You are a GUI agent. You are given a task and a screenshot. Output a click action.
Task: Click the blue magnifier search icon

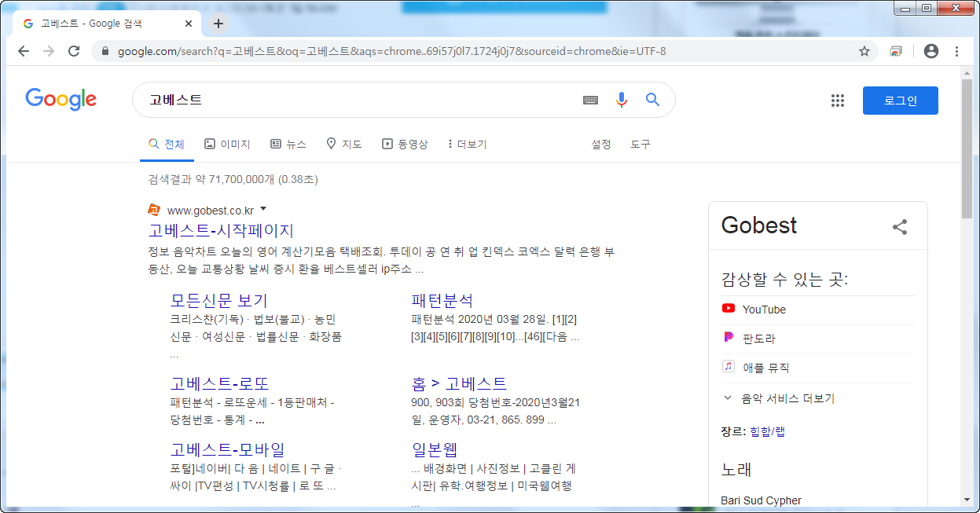652,100
